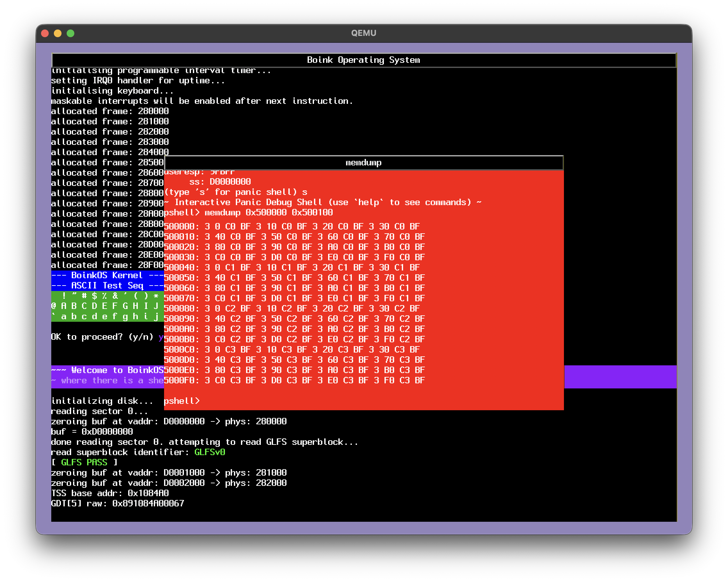Click 'maskable interrupts will be enabled' line

202,101
